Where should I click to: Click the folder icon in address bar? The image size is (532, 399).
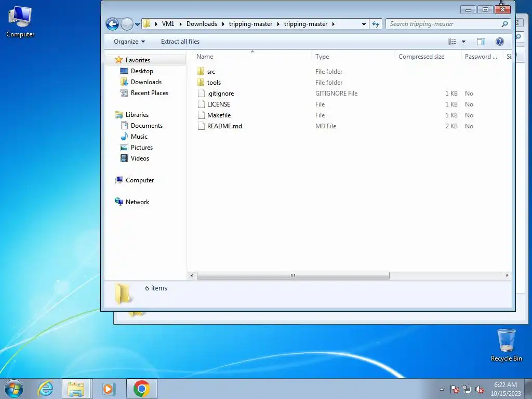[x=147, y=24]
